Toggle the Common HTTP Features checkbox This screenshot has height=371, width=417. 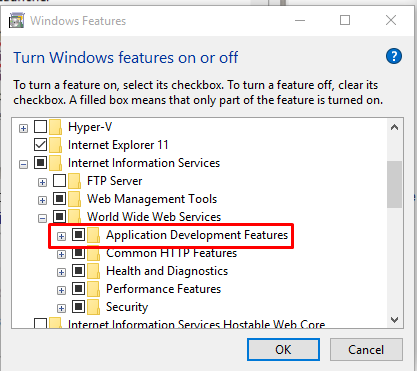(79, 253)
